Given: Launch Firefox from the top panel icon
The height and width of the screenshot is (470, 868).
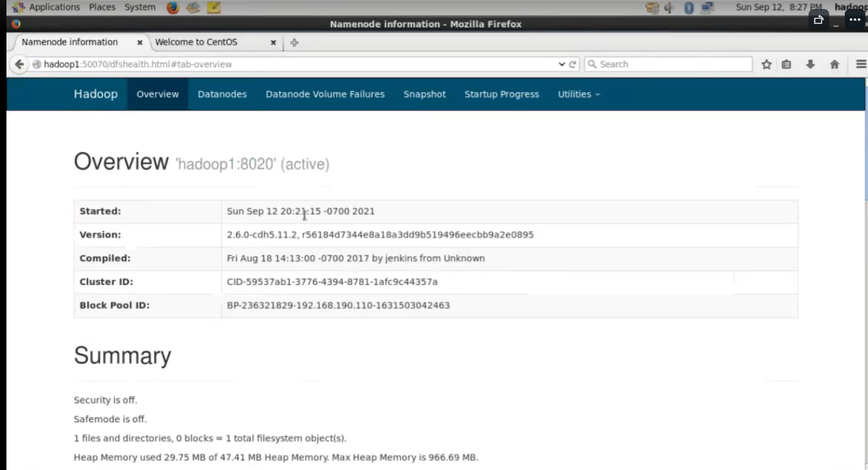Looking at the screenshot, I should click(172, 8).
